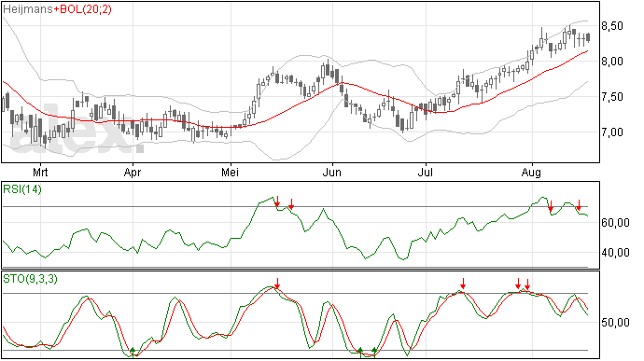Click the 8,00 price axis value
The image size is (644, 361).
[x=612, y=62]
